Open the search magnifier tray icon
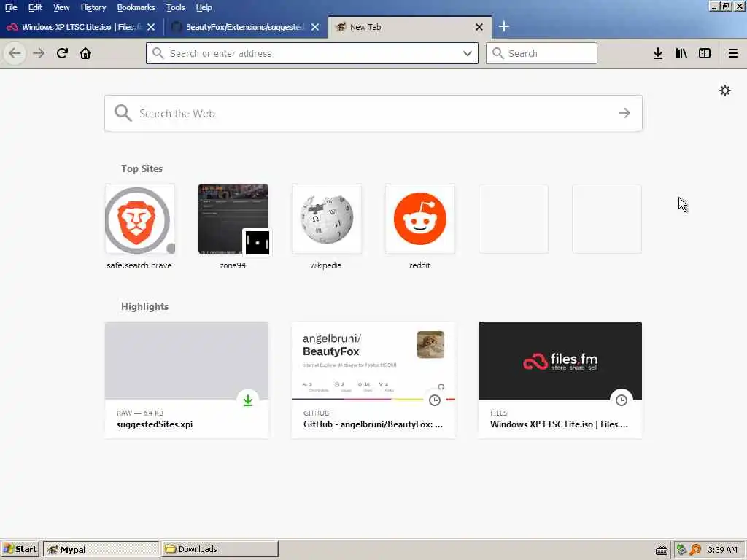 (695, 550)
